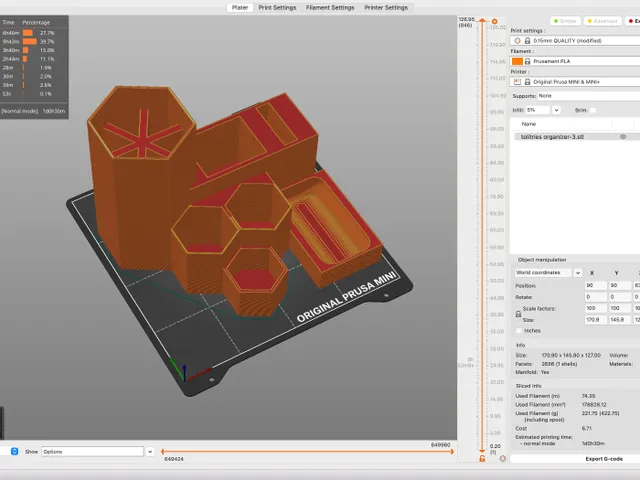Click the blue view type stepper control
Screen dimensions: 640x480
[x=14, y=451]
